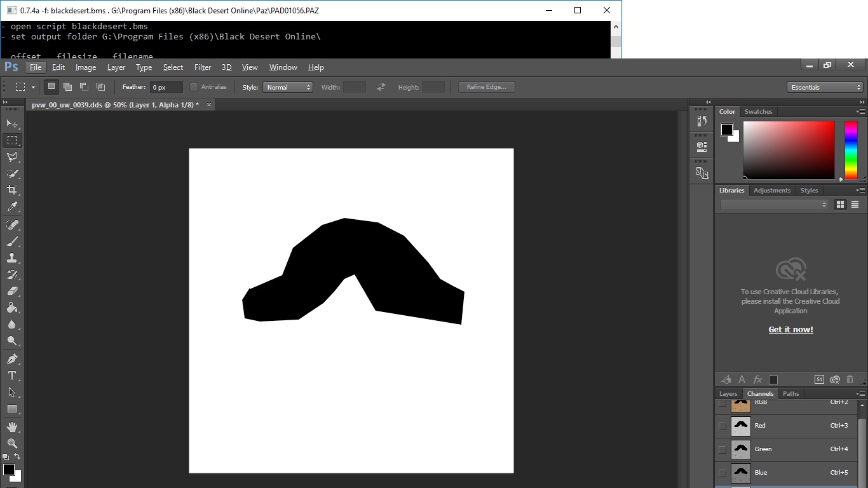The image size is (868, 488).
Task: Select the Zoom tool in toolbar
Action: (x=12, y=443)
